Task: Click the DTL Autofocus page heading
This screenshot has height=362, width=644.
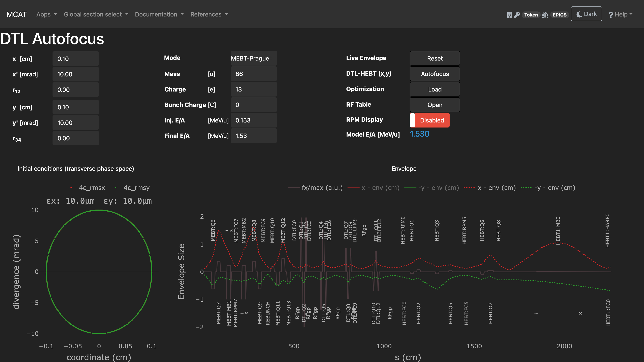Action: (52, 39)
